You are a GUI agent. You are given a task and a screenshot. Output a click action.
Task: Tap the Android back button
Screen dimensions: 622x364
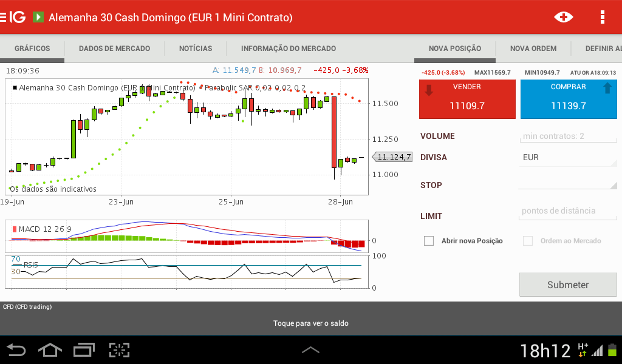click(x=16, y=350)
